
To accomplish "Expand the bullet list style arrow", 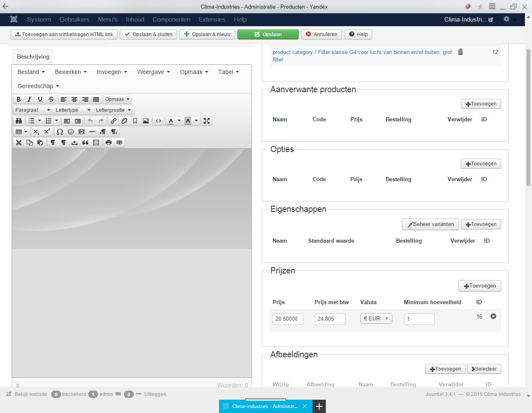I will [x=39, y=121].
